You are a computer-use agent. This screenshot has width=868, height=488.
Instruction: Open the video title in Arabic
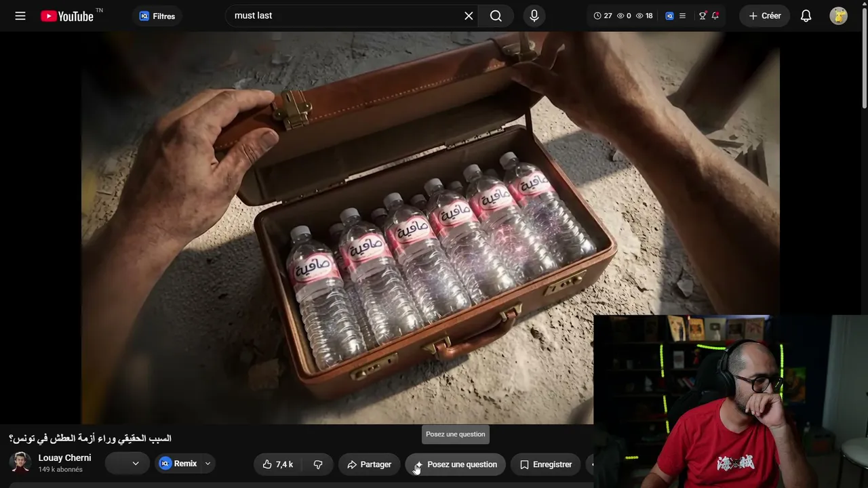coord(90,439)
